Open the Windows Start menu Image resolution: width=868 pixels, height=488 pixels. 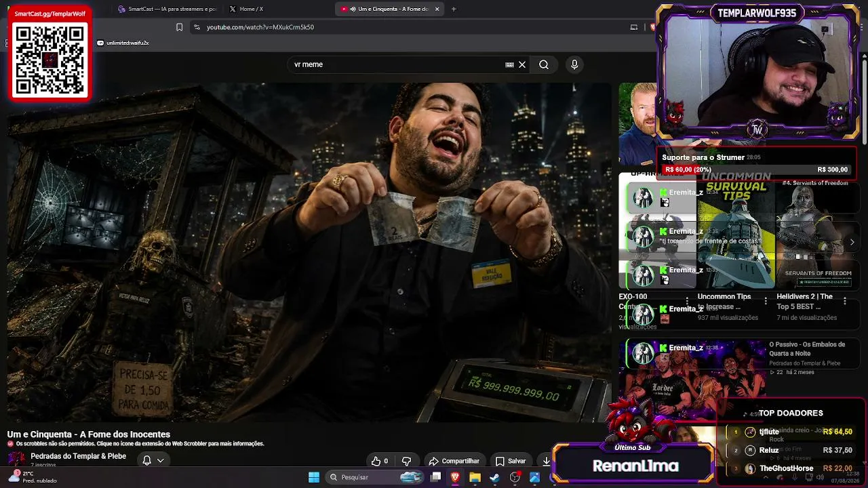tap(314, 477)
